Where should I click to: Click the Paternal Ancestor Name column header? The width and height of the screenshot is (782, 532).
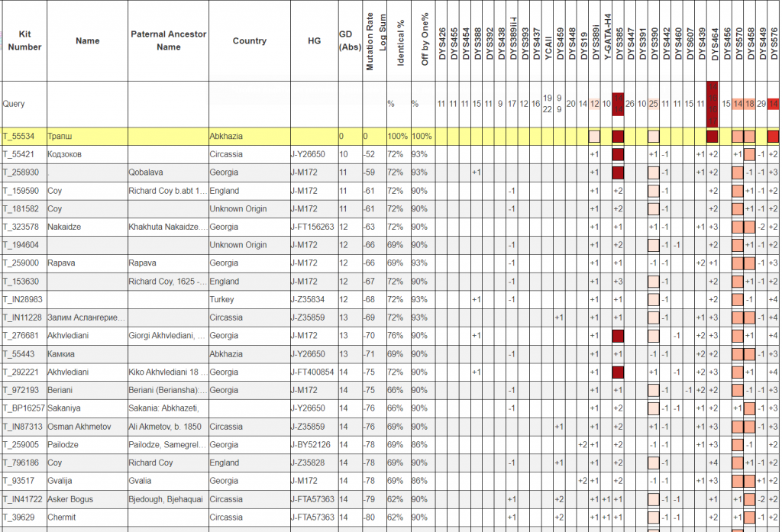point(168,40)
